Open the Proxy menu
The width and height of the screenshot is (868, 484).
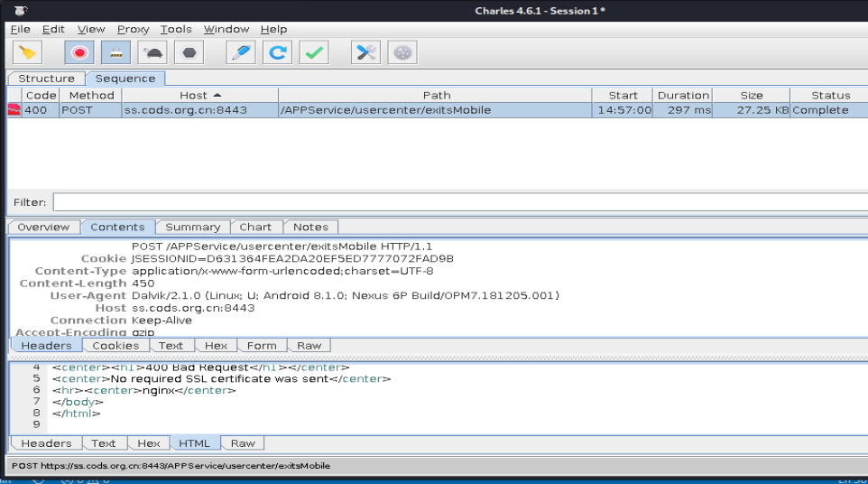(x=133, y=30)
